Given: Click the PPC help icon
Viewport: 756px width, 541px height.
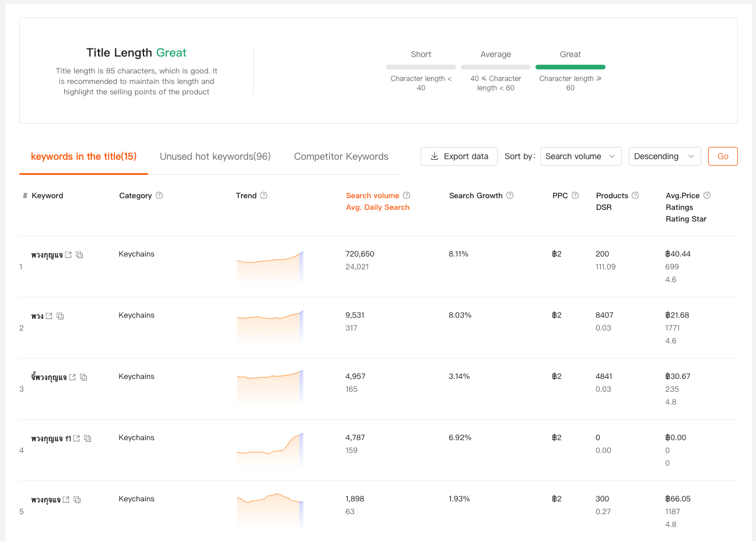Looking at the screenshot, I should point(575,196).
